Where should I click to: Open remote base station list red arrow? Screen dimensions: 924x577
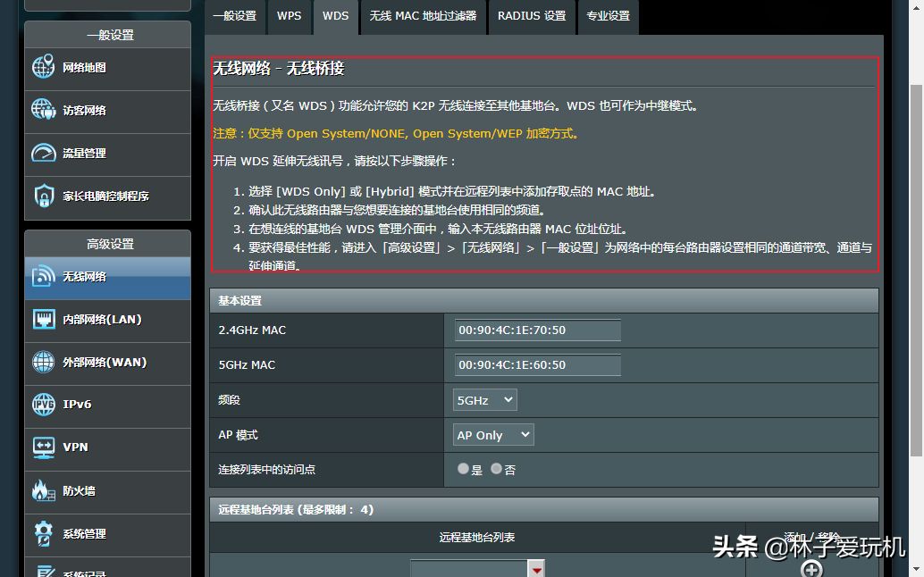[x=536, y=569]
